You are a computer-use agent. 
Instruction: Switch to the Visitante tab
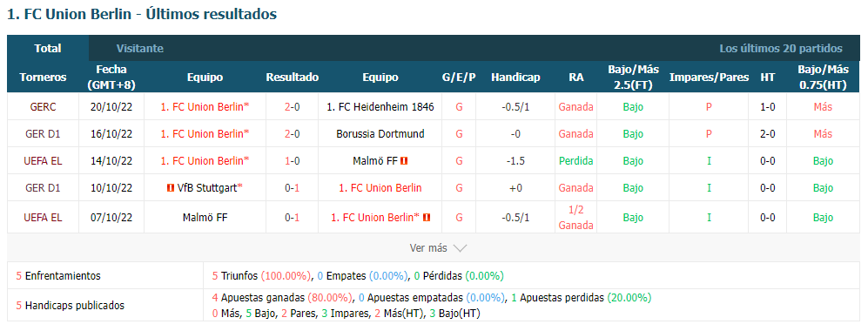coord(139,48)
